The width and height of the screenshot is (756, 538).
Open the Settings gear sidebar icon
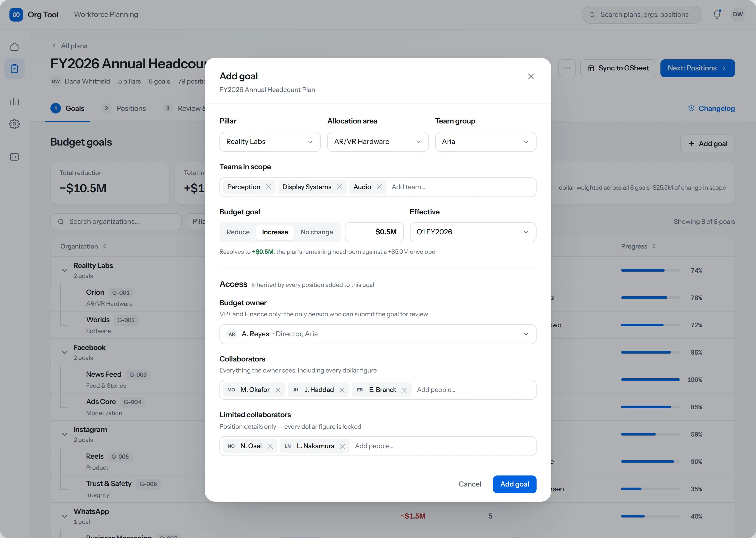[x=14, y=124]
